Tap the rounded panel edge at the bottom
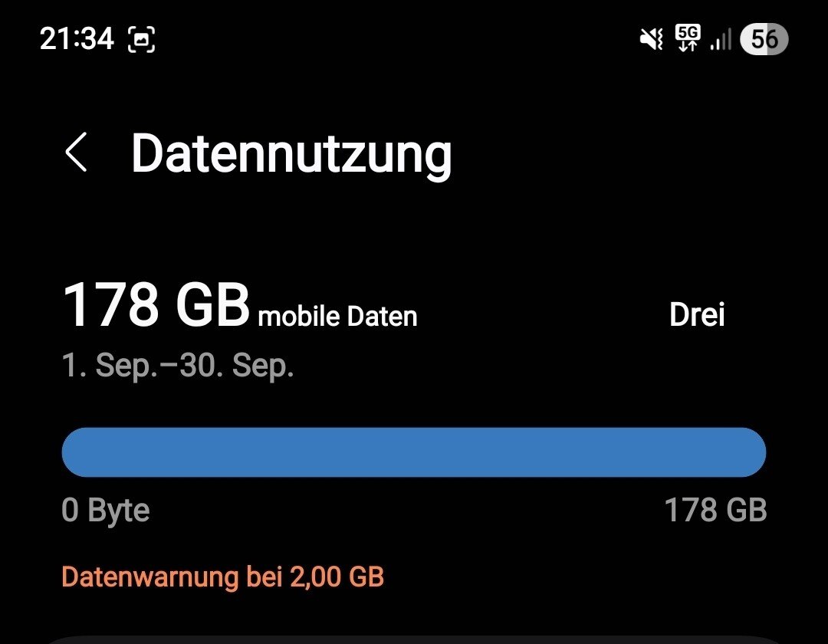Viewport: 828px width, 644px height. coord(414,639)
